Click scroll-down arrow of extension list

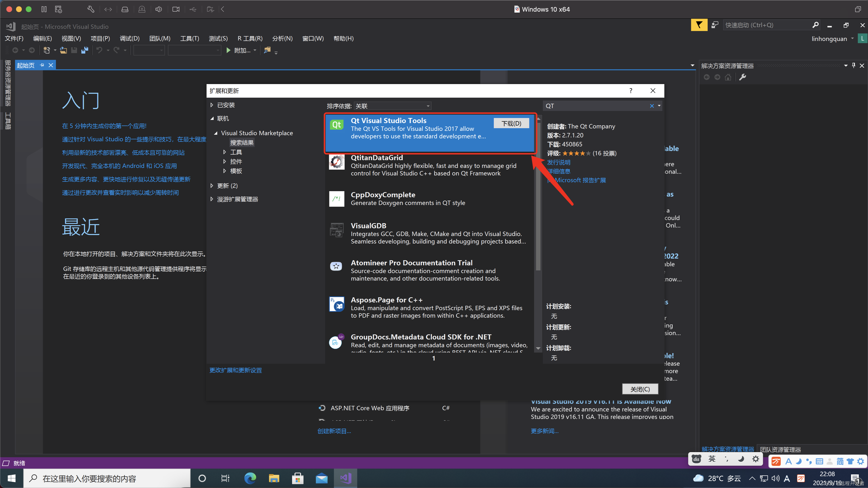click(x=538, y=348)
